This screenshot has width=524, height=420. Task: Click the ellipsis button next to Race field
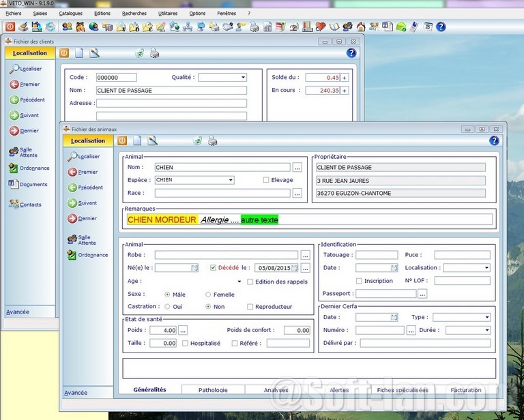[x=297, y=194]
